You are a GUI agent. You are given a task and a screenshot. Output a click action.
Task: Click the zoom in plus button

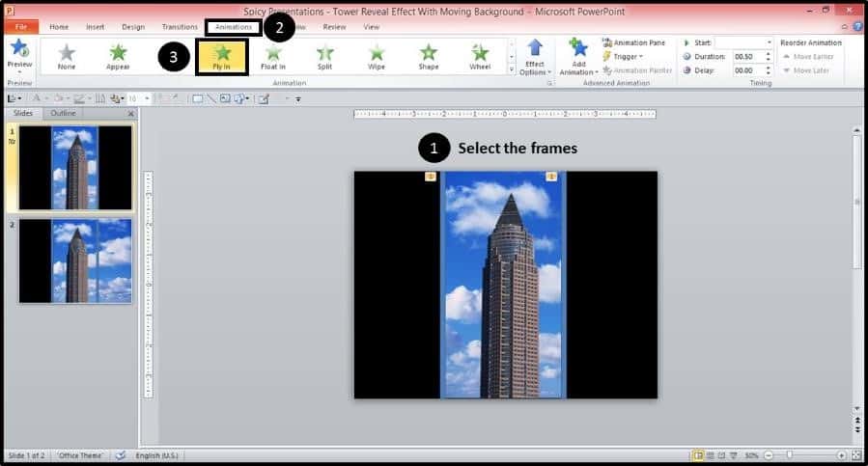[x=841, y=455]
